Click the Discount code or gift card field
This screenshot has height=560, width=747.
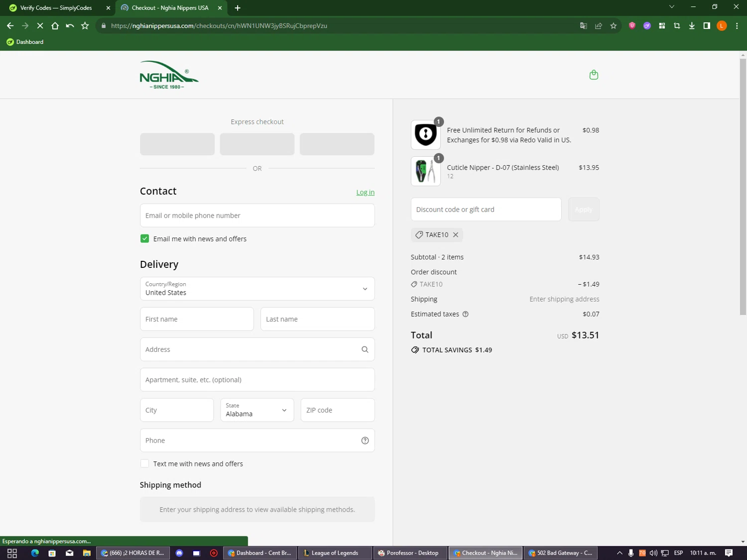point(486,210)
